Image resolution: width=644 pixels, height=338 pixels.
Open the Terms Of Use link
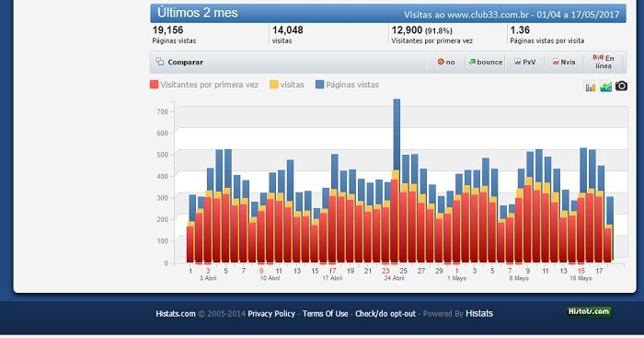point(326,314)
